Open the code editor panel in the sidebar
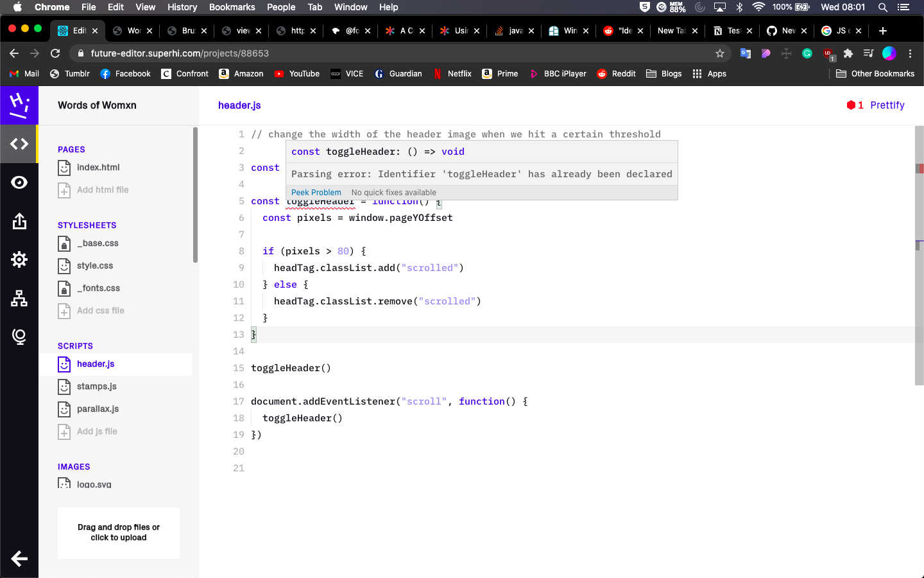Image resolution: width=924 pixels, height=578 pixels. coord(19,144)
